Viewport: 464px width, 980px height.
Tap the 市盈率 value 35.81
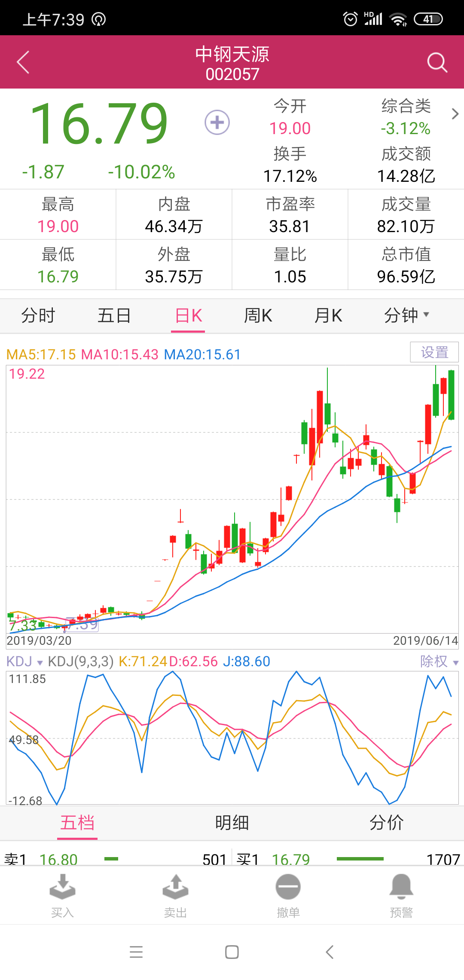click(290, 227)
